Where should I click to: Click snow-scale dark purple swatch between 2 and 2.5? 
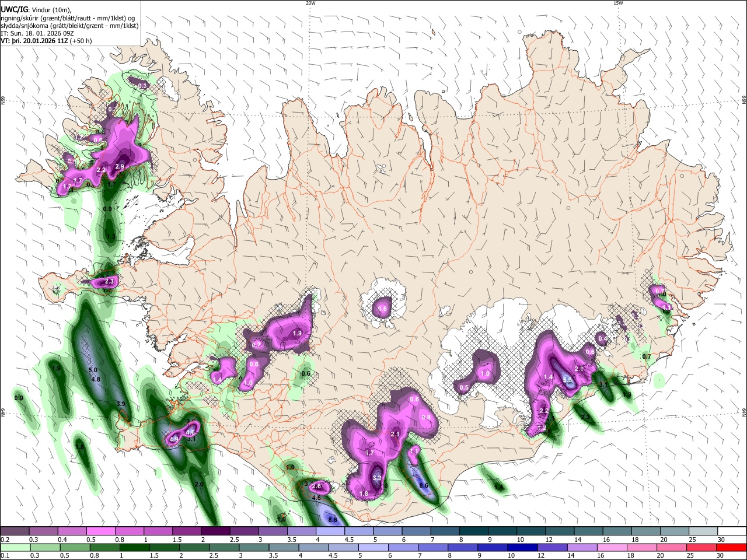point(215,531)
